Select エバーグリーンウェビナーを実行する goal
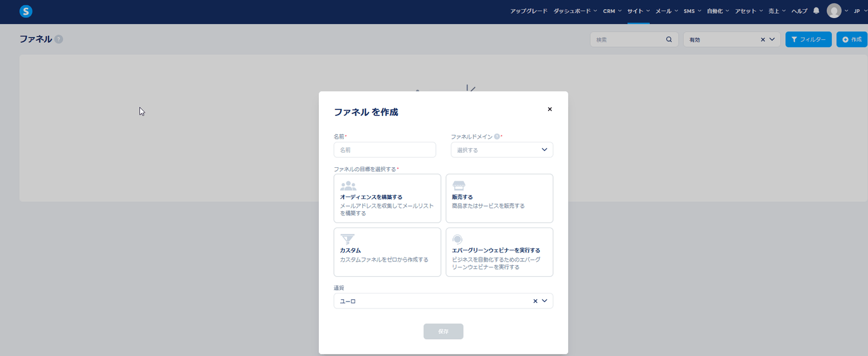Screen dimensions: 868x356 point(499,252)
